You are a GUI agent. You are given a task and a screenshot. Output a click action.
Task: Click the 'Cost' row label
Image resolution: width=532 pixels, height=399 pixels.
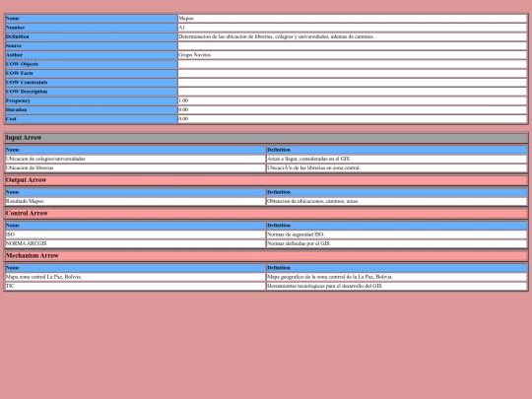[91, 119]
